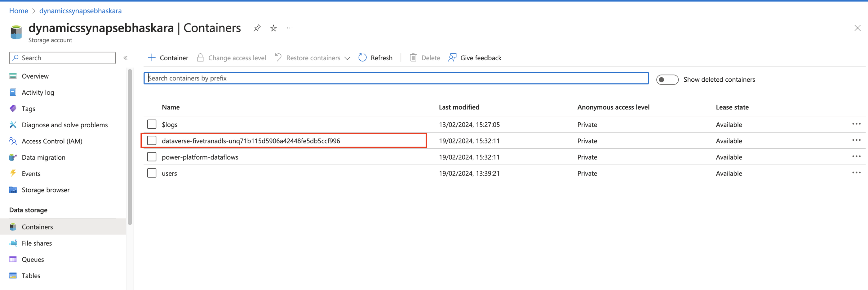Click the Queues icon
Image resolution: width=868 pixels, height=290 pixels.
13,259
